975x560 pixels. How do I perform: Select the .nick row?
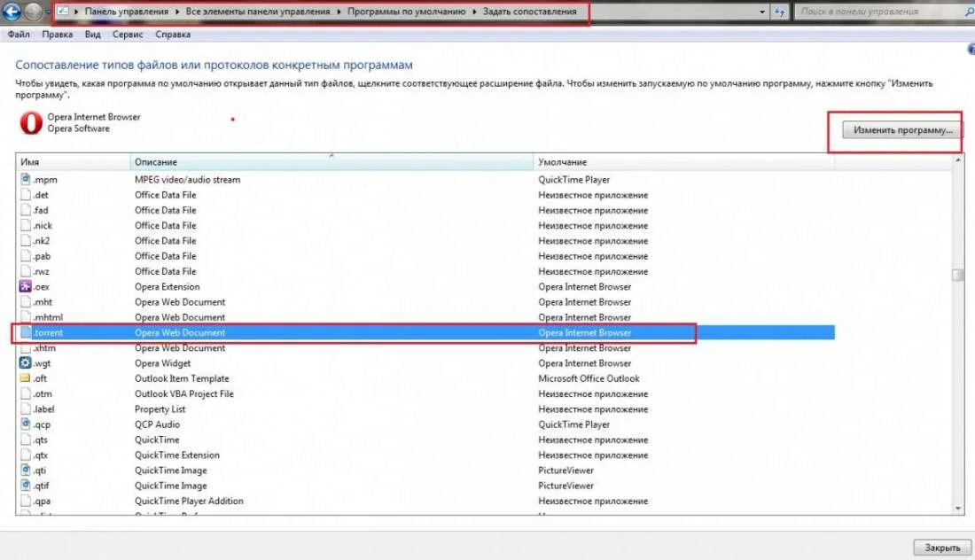425,225
